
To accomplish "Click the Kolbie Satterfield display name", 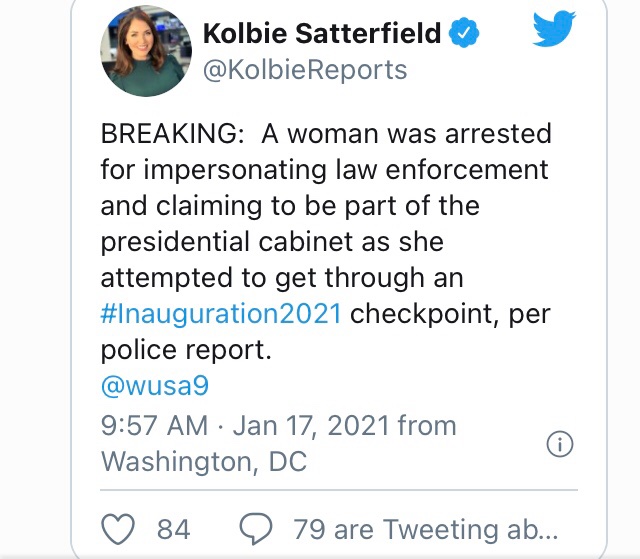I will [322, 33].
